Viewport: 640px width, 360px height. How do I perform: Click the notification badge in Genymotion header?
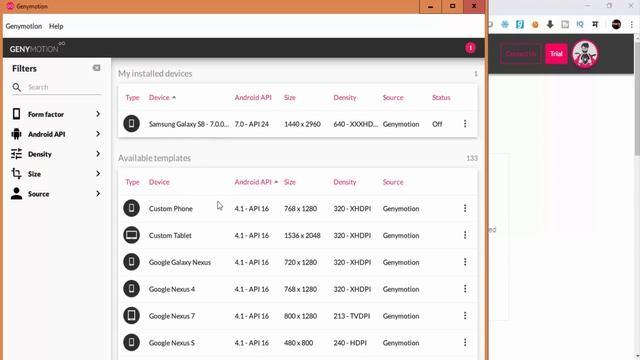470,48
